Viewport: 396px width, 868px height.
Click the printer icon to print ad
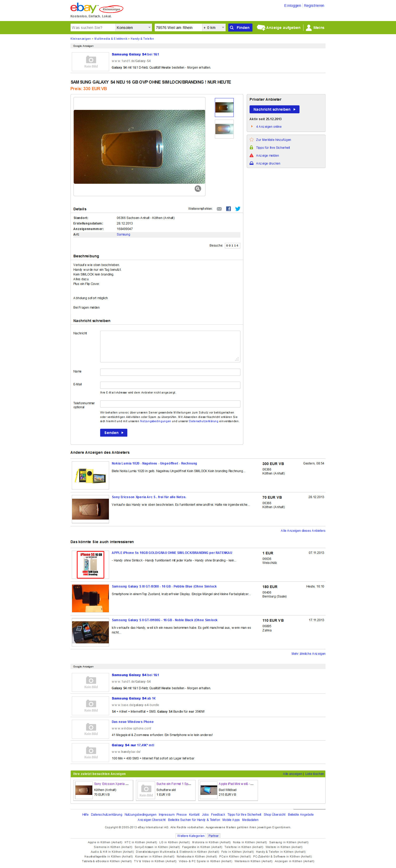[251, 164]
